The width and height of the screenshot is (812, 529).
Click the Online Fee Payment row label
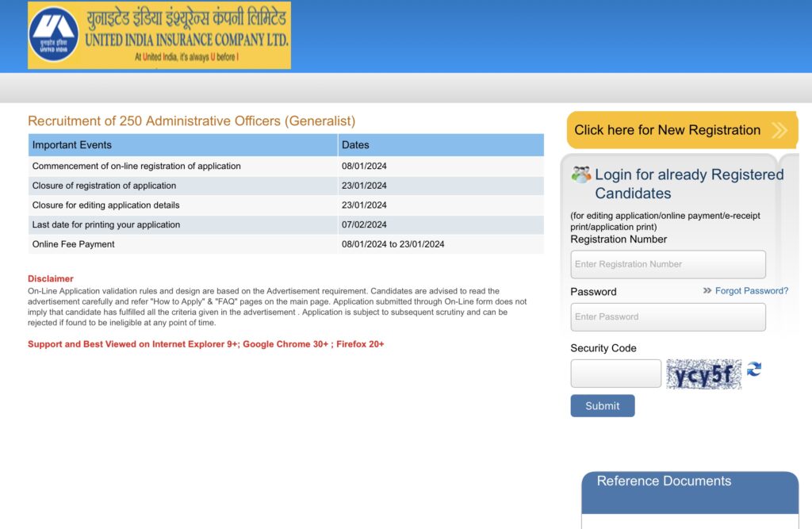(x=74, y=244)
